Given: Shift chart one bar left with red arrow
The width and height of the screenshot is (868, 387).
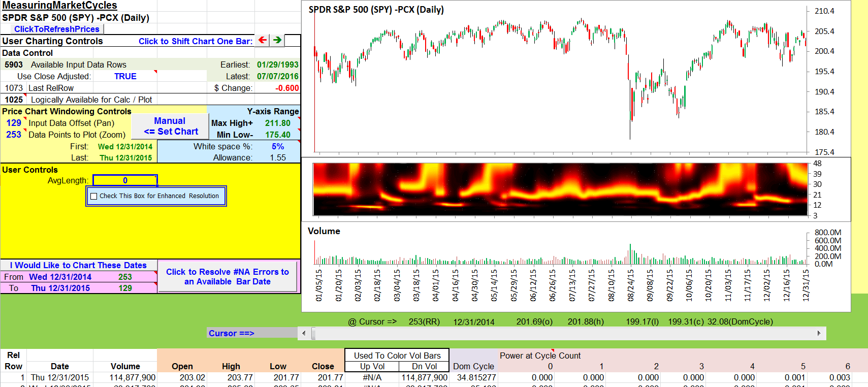Looking at the screenshot, I should tap(262, 40).
